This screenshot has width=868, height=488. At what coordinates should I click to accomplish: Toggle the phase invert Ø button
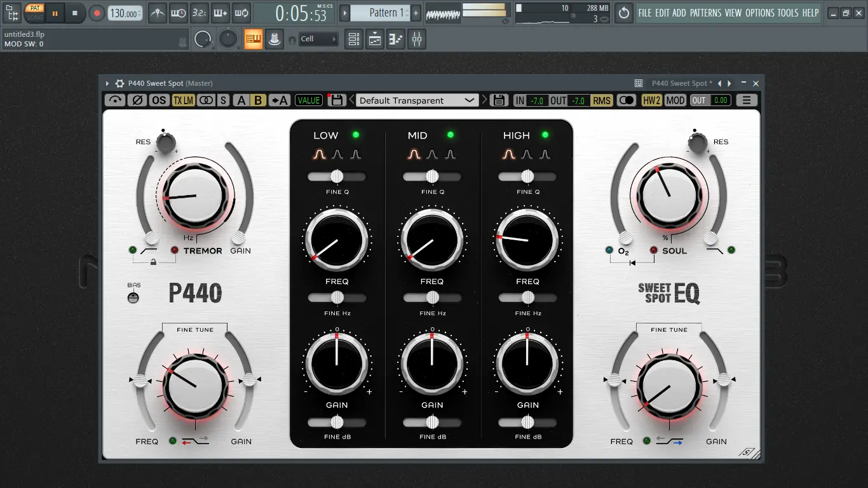coord(137,100)
